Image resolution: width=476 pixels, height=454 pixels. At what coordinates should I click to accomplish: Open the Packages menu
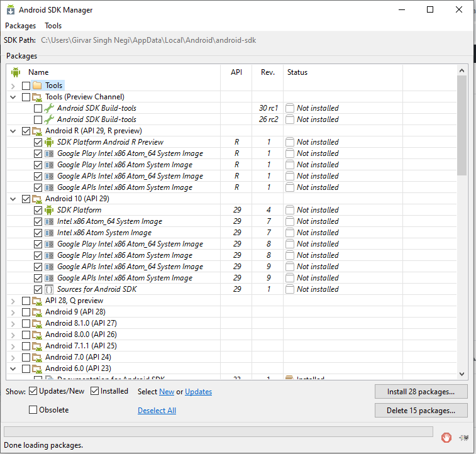(x=20, y=26)
